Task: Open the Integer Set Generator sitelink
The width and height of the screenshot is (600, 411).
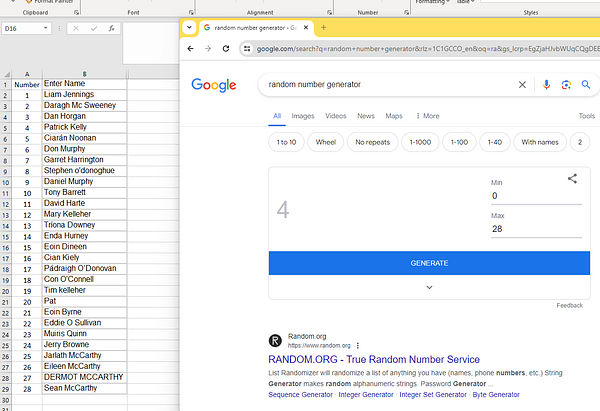Action: (x=433, y=395)
